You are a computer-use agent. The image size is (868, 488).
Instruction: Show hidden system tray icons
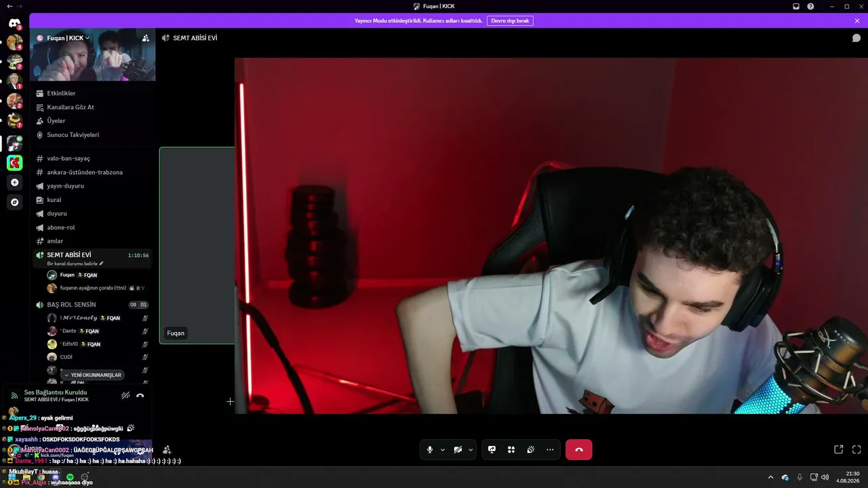coord(770,477)
